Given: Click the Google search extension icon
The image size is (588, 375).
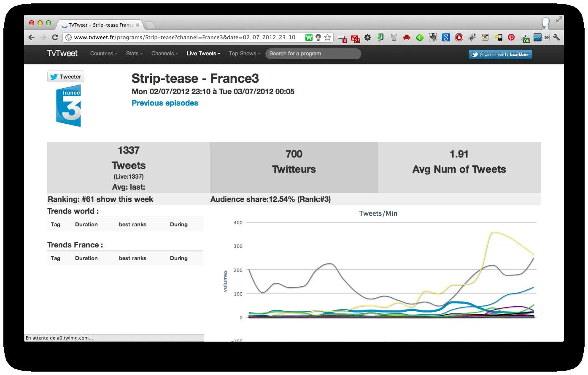Looking at the screenshot, I should click(446, 37).
